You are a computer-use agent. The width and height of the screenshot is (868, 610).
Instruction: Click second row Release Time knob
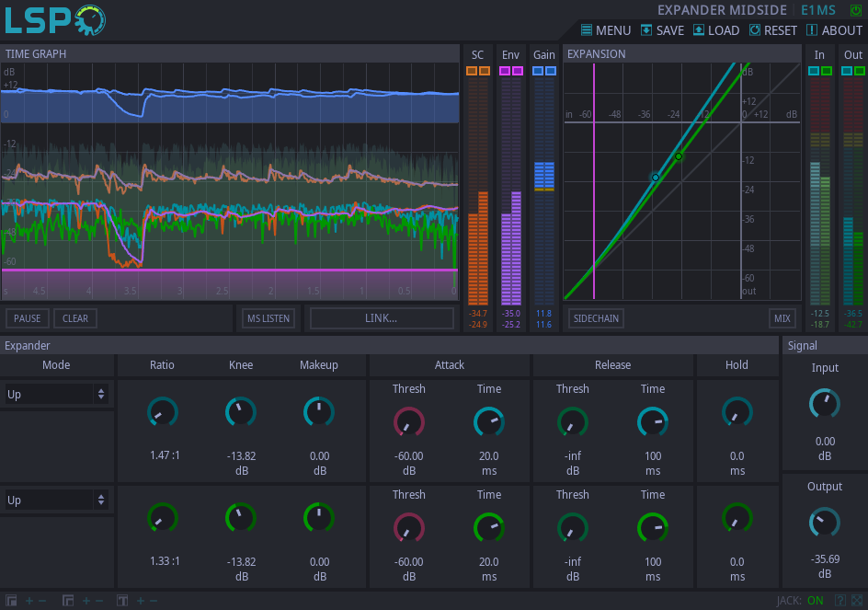[x=653, y=528]
